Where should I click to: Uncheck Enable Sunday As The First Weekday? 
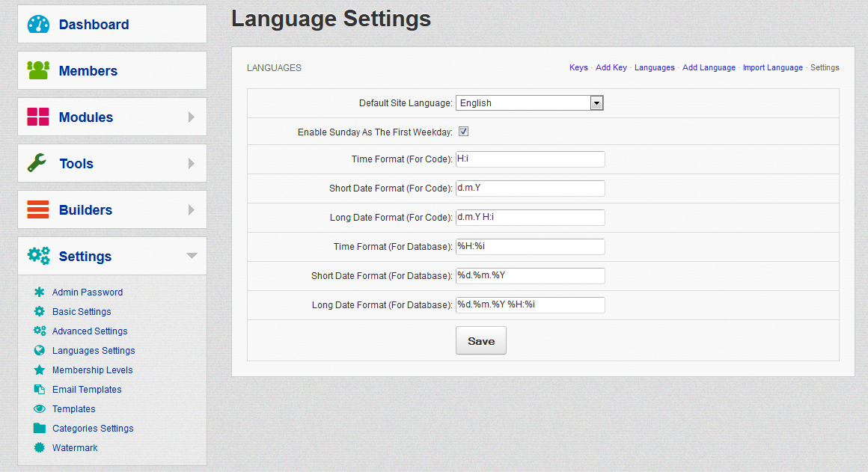pyautogui.click(x=464, y=132)
